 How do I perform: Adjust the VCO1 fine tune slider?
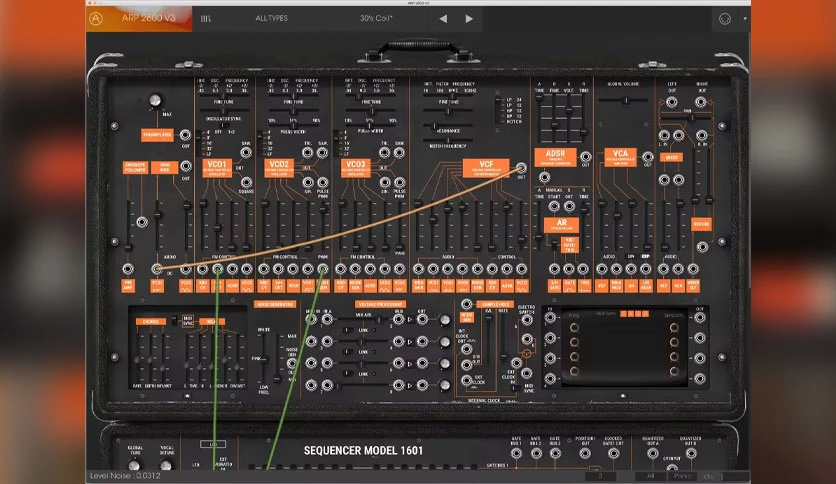223,111
